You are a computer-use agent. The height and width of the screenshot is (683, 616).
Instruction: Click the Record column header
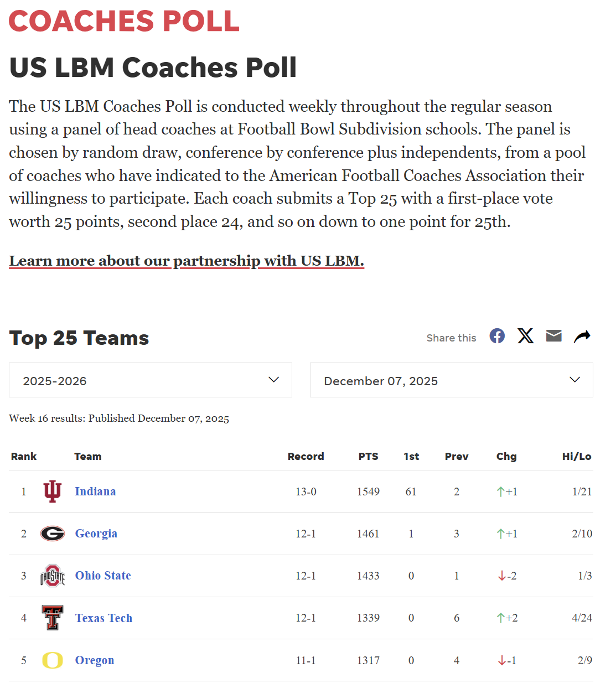point(306,457)
